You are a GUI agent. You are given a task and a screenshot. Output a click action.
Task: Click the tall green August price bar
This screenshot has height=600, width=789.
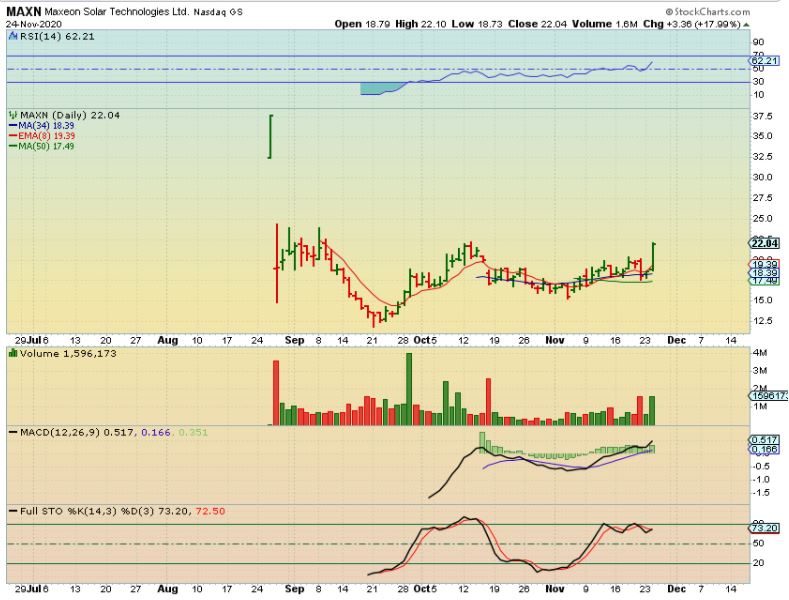coord(268,136)
